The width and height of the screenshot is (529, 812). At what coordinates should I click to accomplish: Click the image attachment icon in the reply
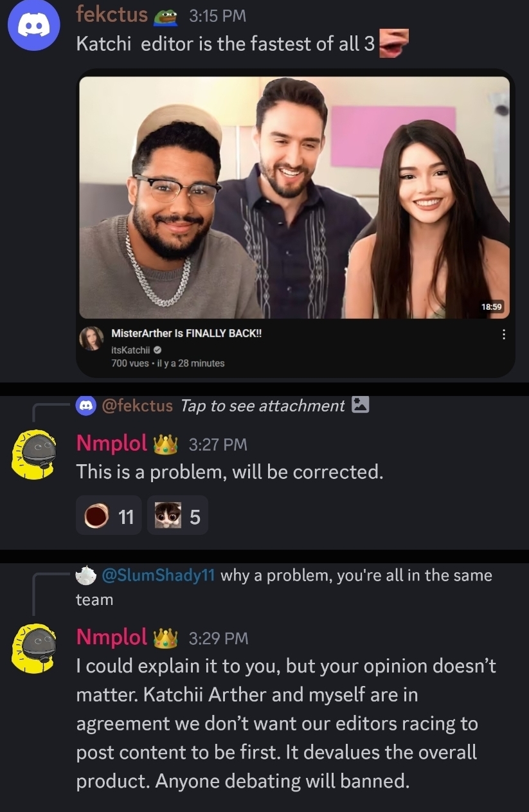coord(361,405)
